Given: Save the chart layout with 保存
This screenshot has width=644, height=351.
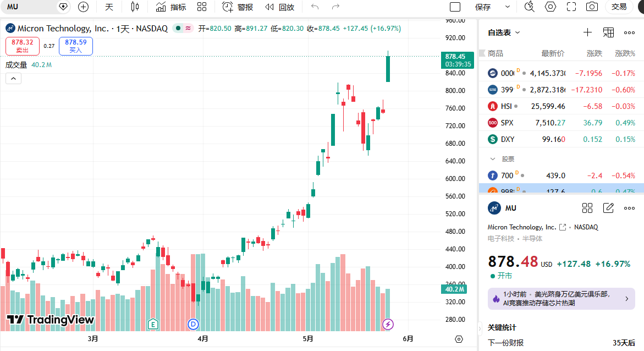Looking at the screenshot, I should (x=483, y=7).
